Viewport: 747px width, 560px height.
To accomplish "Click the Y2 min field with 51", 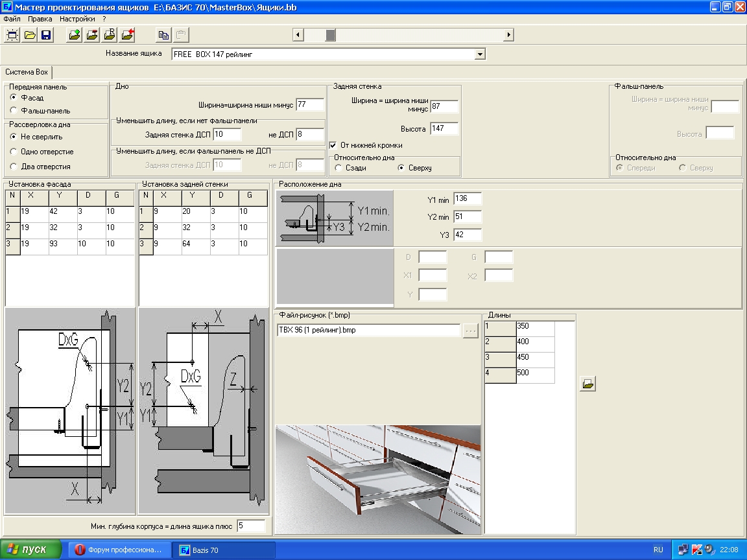I will coord(468,216).
